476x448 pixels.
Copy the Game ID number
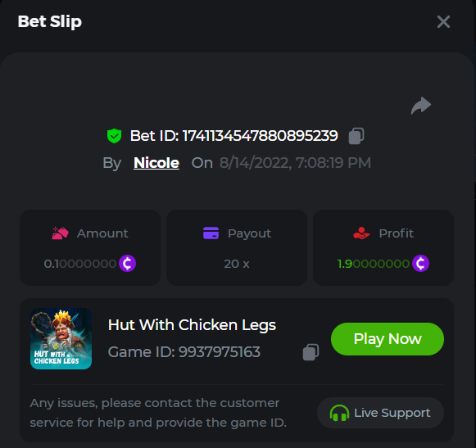click(311, 352)
